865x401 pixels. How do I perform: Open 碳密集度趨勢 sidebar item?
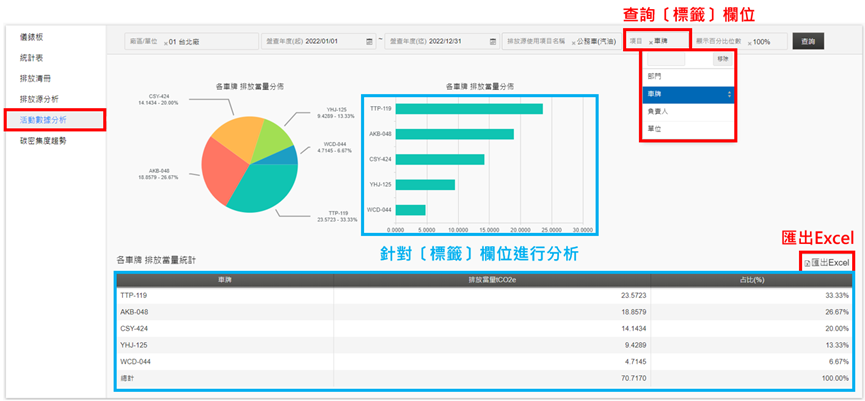point(43,141)
